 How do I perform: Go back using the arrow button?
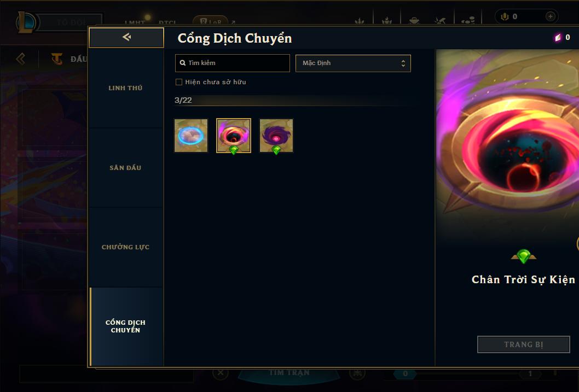[126, 37]
